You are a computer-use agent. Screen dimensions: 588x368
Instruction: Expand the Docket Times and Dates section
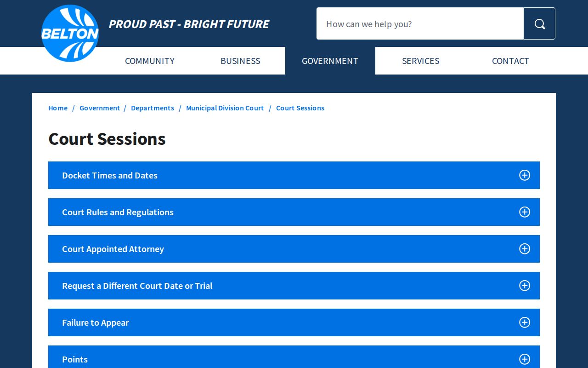[294, 175]
